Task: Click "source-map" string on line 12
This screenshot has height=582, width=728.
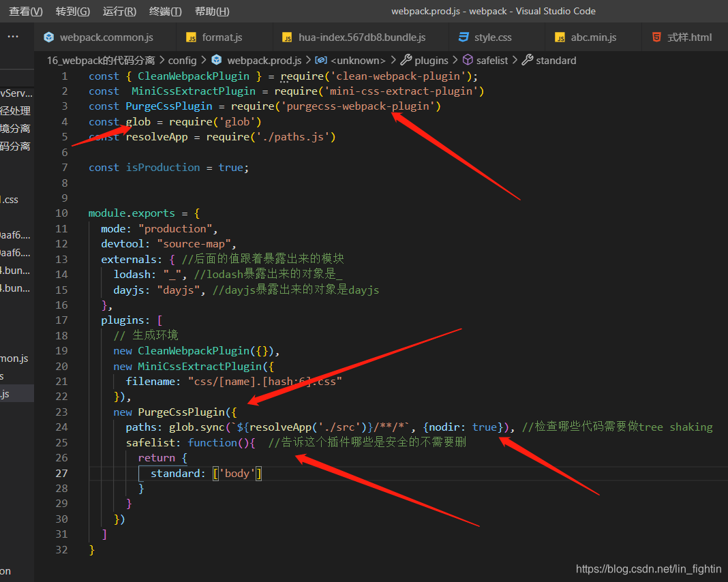Action: coord(194,244)
